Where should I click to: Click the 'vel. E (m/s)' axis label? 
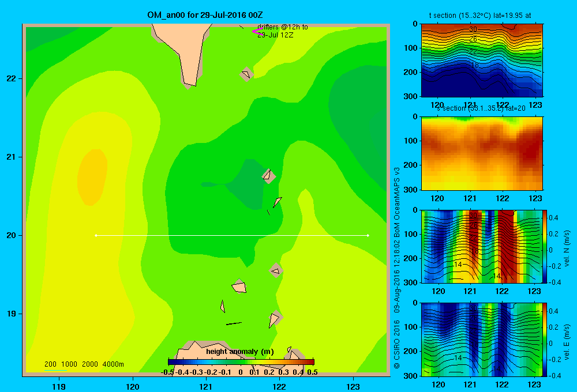pyautogui.click(x=567, y=342)
